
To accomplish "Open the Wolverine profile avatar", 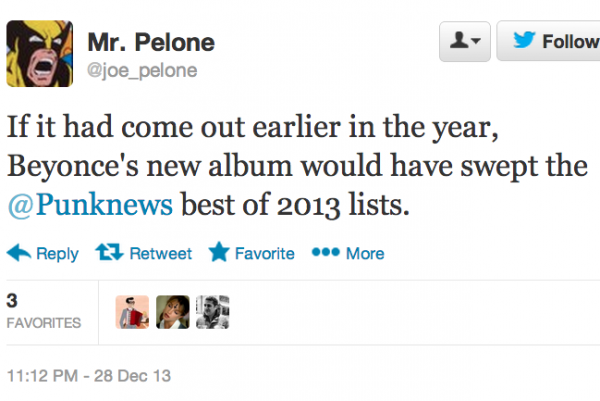I will click(41, 52).
